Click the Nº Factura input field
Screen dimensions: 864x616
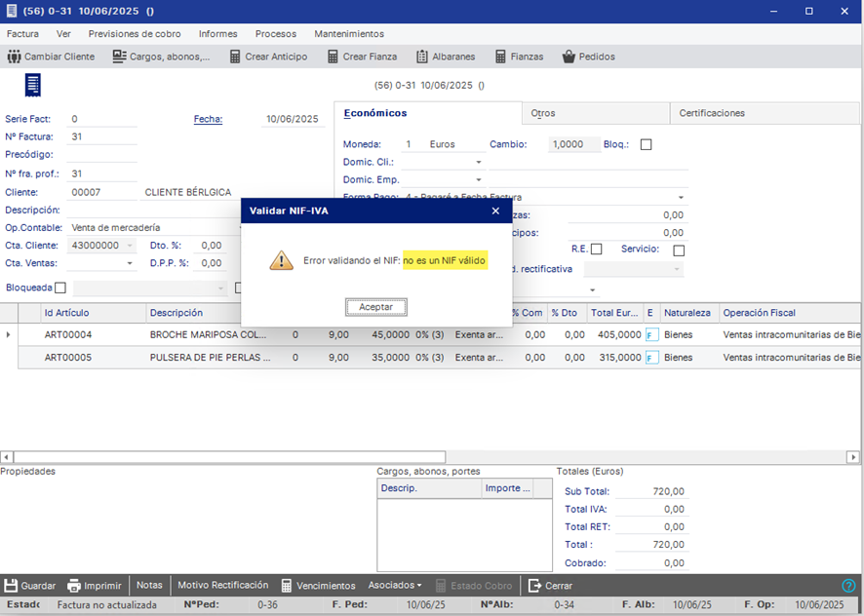pos(102,136)
